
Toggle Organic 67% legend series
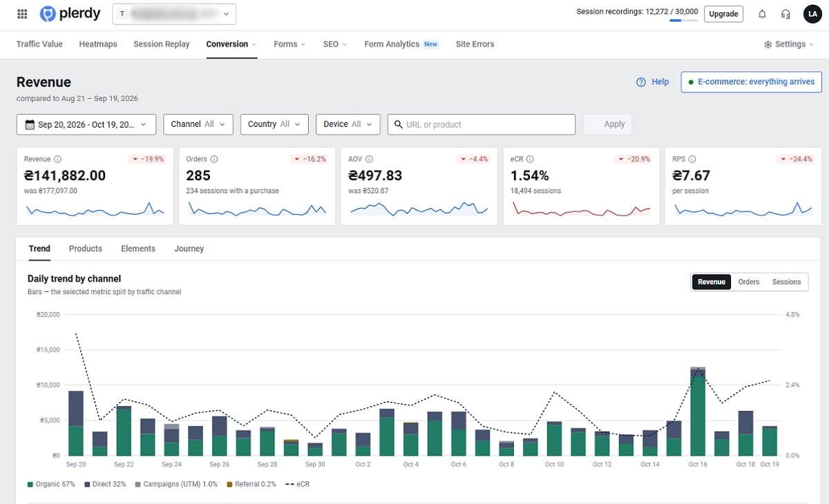(x=51, y=485)
